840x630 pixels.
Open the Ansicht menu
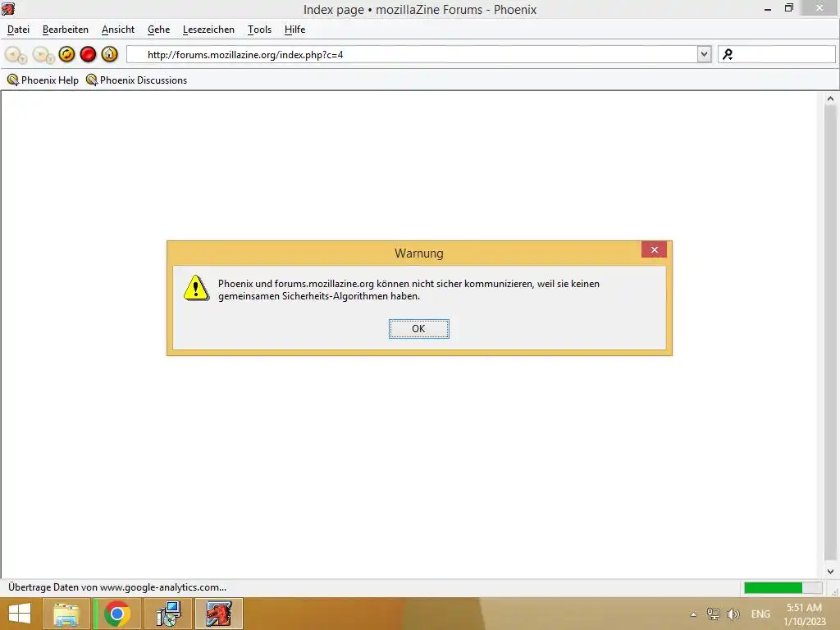click(x=118, y=30)
